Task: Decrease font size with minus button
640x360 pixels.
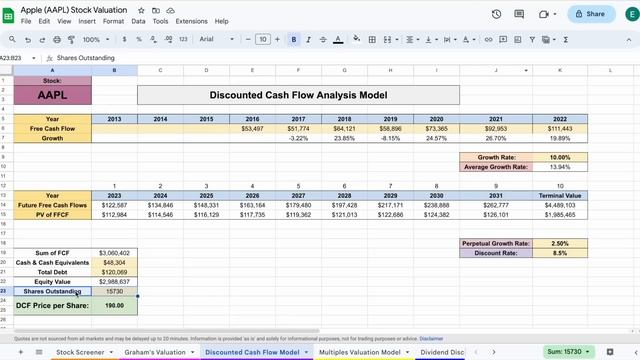Action: tap(248, 39)
